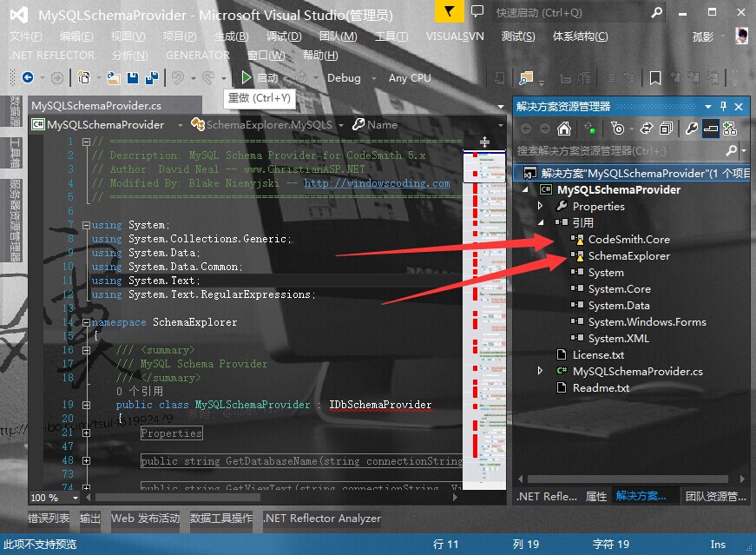Click the View Class Diagram icon
The width and height of the screenshot is (756, 555).
pos(729,129)
